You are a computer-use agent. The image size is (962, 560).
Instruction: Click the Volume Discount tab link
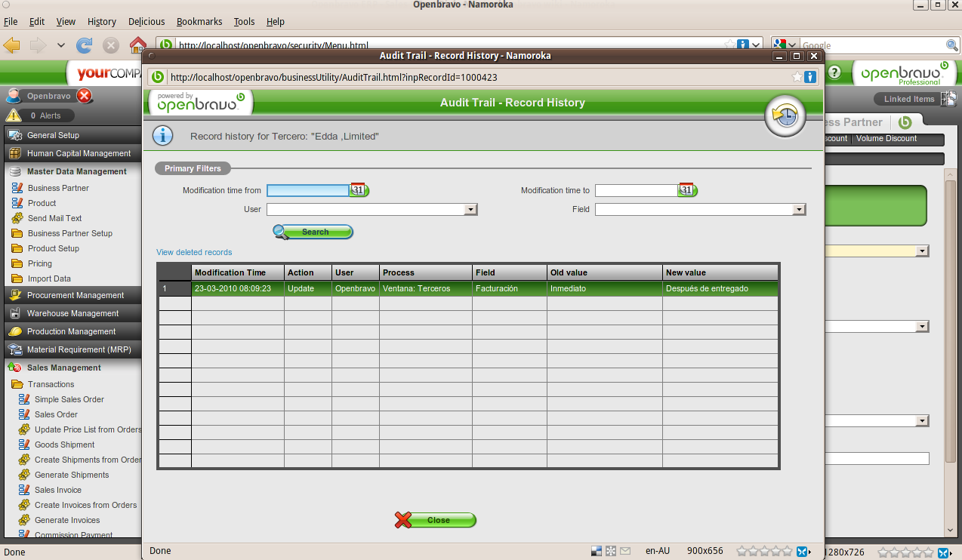886,139
